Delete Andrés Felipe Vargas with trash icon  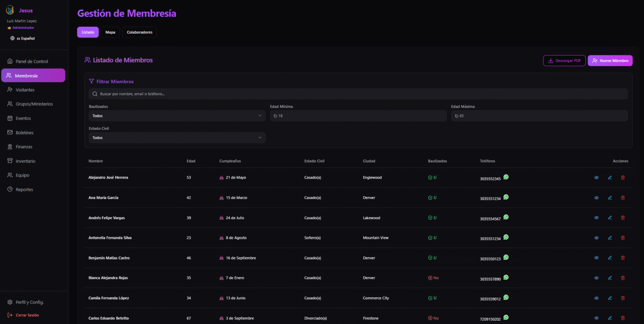pyautogui.click(x=623, y=218)
